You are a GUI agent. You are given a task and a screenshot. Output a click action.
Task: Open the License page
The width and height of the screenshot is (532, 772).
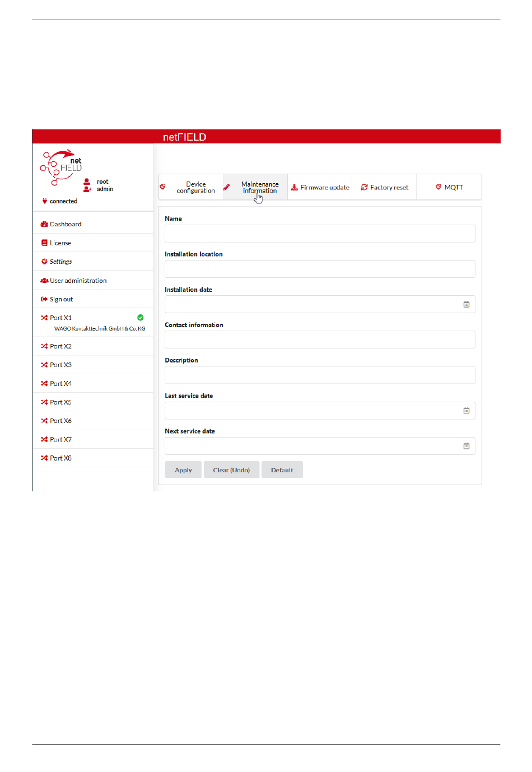pos(93,243)
